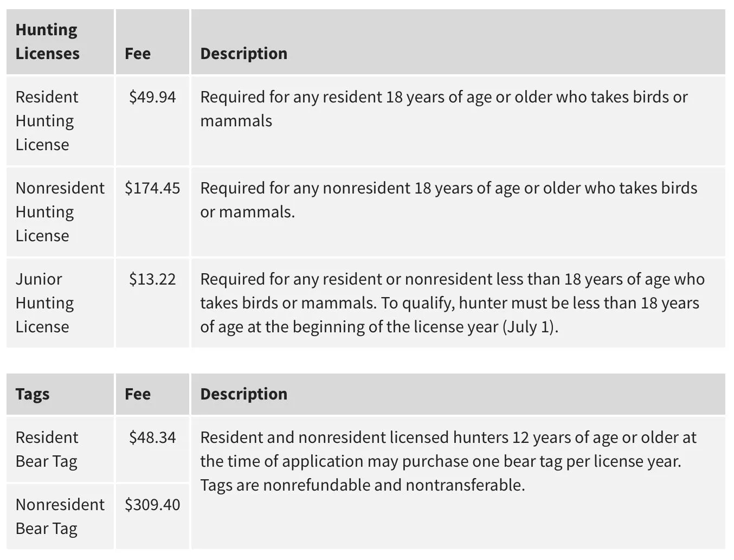Select the Resident Bear Tag cell
The width and height of the screenshot is (734, 560).
tap(60, 449)
